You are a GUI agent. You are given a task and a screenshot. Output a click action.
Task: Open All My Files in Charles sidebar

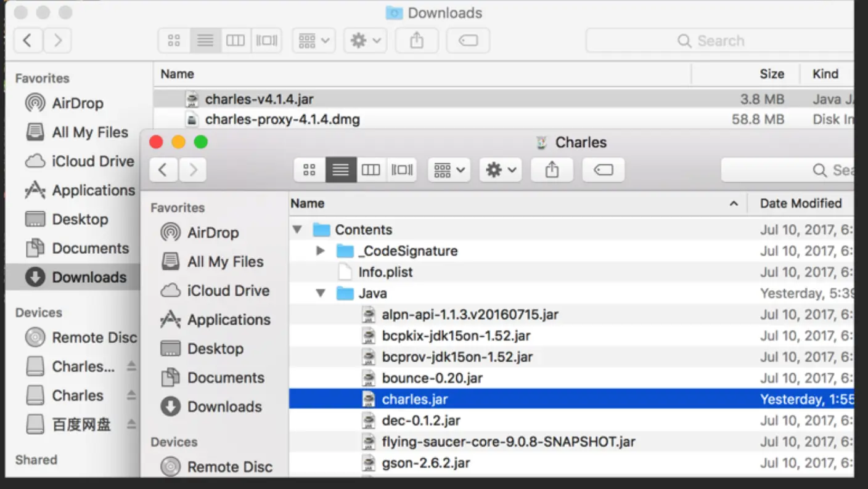(x=213, y=262)
